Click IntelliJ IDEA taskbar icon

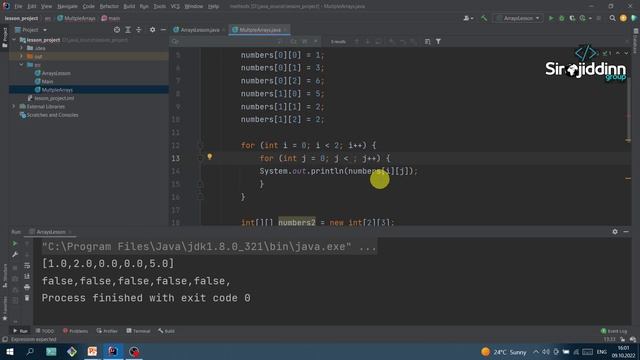(113, 351)
